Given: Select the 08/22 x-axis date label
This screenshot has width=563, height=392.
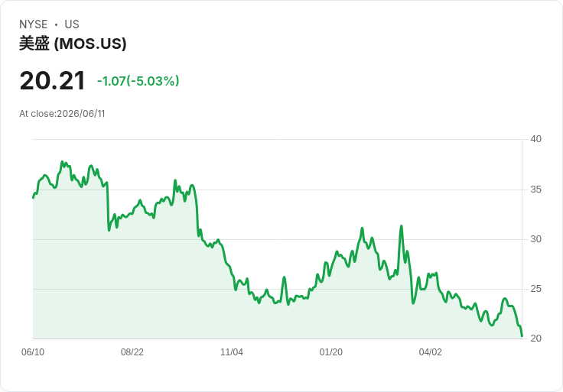Looking at the screenshot, I should 132,352.
